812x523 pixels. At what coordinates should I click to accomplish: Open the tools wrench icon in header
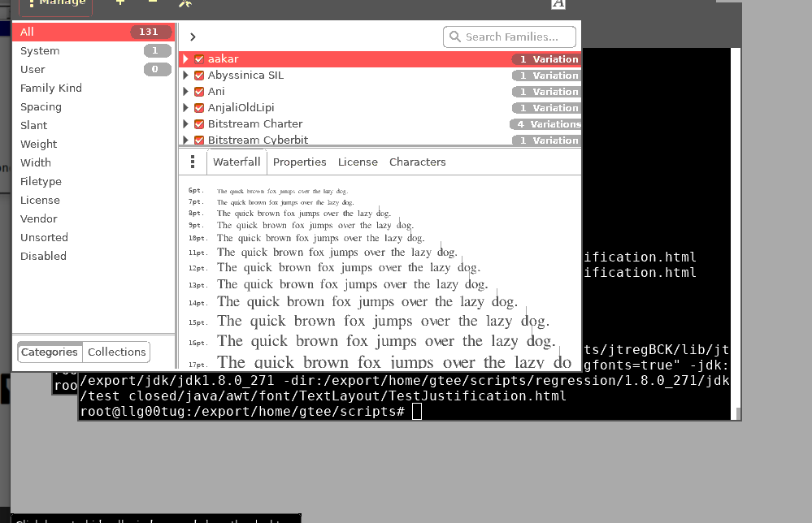click(x=185, y=3)
